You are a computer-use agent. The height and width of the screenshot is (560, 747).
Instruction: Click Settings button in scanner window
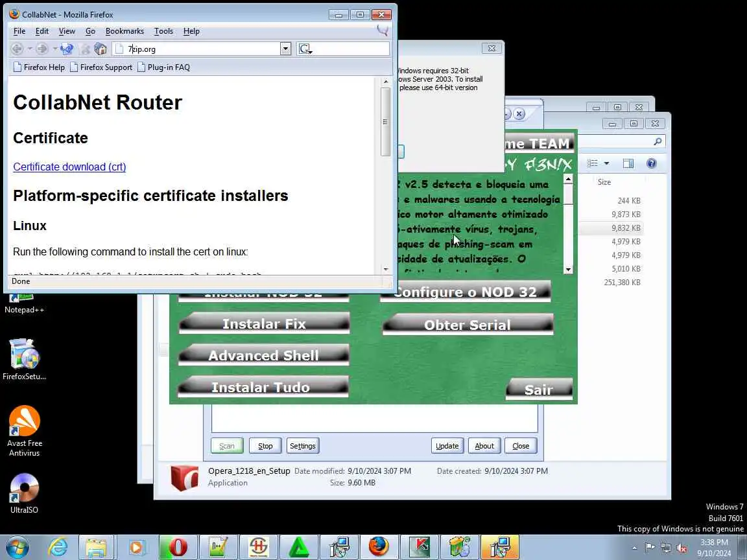tap(303, 446)
